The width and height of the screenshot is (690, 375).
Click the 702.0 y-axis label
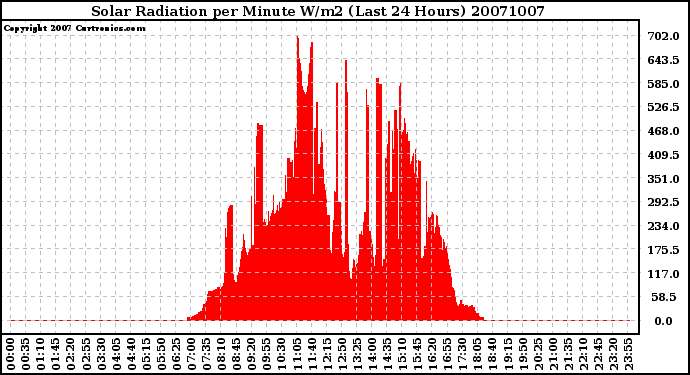click(663, 36)
